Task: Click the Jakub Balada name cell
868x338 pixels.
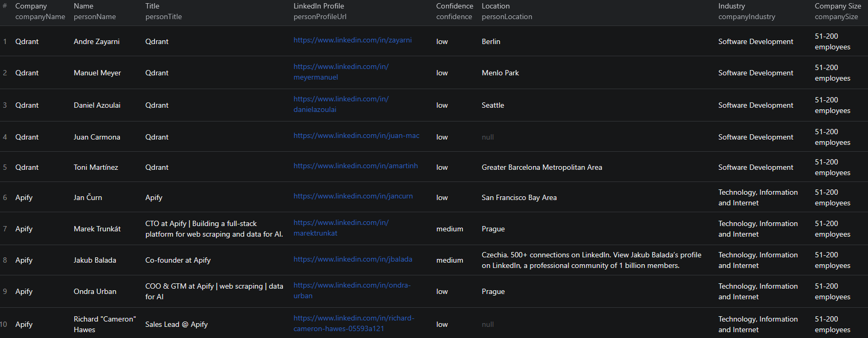Action: (94, 260)
